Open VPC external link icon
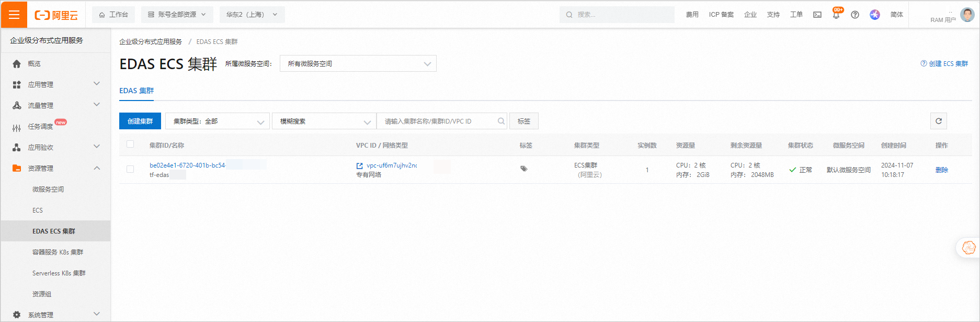 [x=359, y=165]
